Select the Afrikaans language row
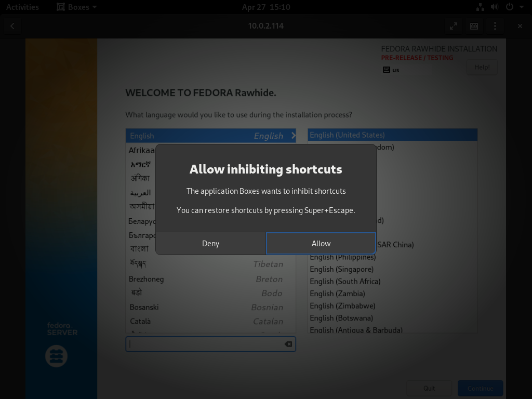Screen dimensions: 532x399 click(141, 150)
